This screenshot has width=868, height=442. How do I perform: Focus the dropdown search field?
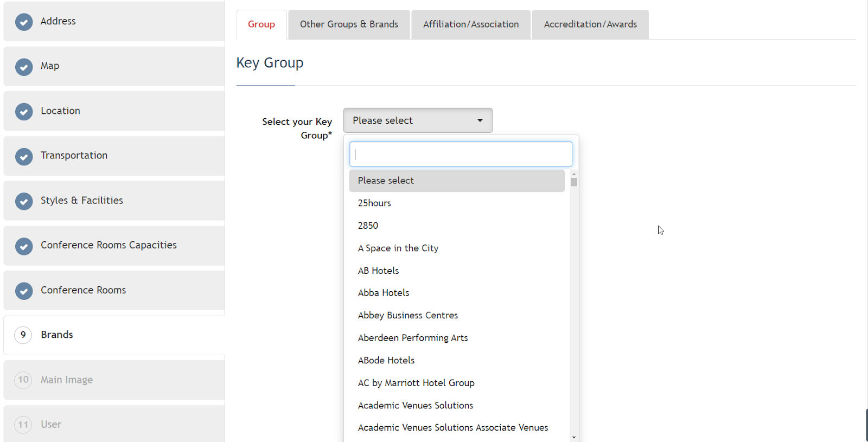click(x=461, y=154)
